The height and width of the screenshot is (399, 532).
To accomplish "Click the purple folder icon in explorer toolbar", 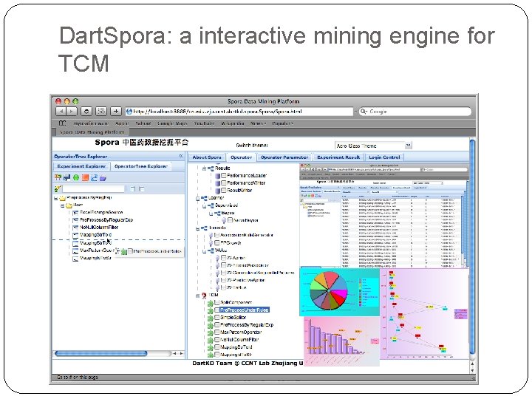I will [103, 178].
